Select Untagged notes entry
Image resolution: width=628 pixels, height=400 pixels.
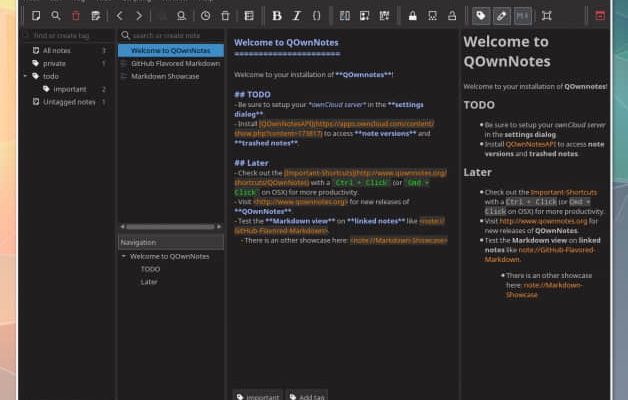(x=69, y=102)
